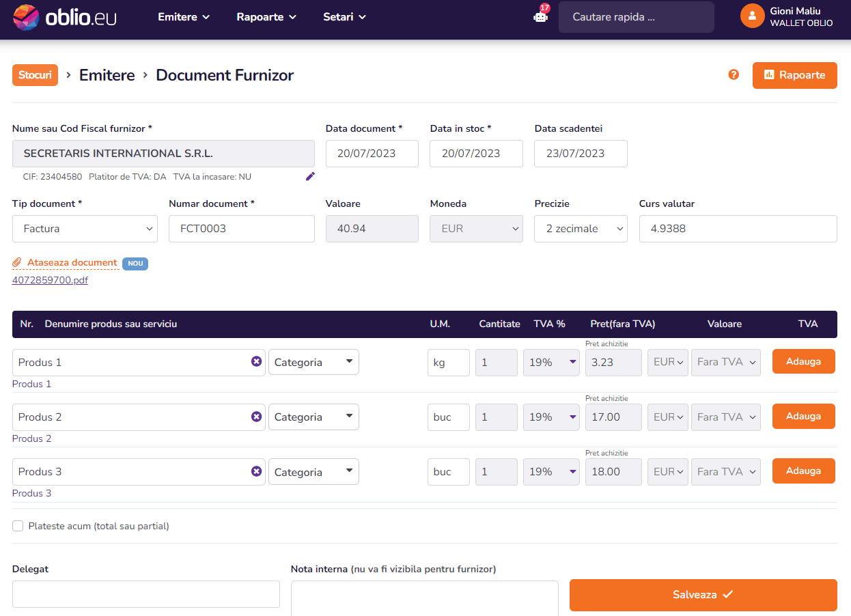This screenshot has width=851, height=616.
Task: Open the Tip document dropdown
Action: pyautogui.click(x=85, y=229)
